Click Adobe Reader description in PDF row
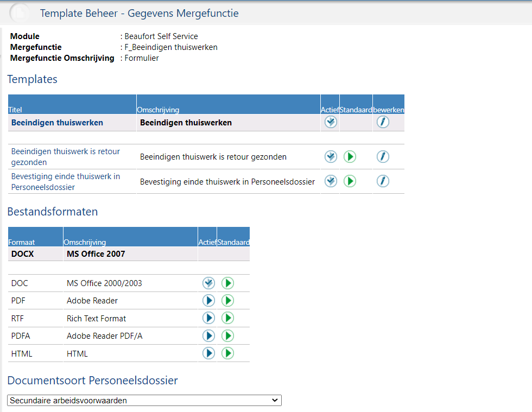 pos(92,301)
